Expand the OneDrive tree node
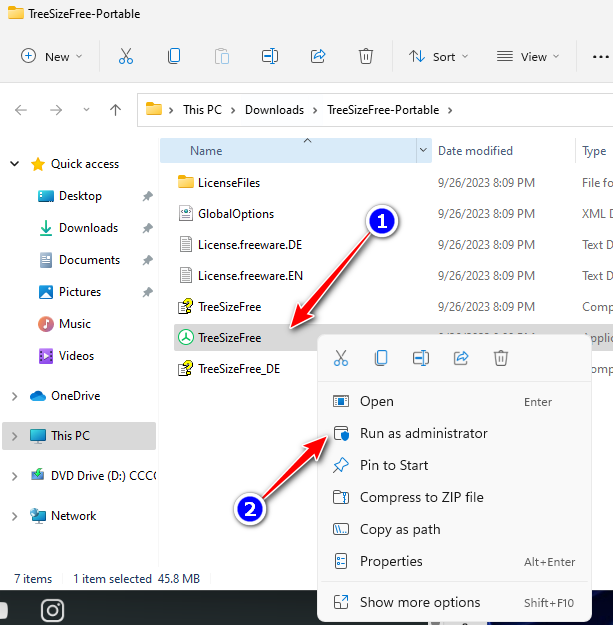613x625 pixels. [15, 396]
